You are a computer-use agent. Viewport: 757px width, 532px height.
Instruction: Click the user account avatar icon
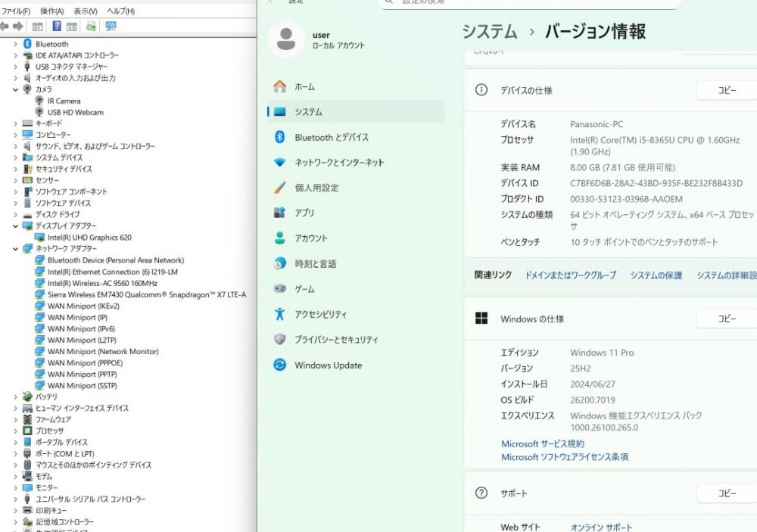tap(286, 39)
